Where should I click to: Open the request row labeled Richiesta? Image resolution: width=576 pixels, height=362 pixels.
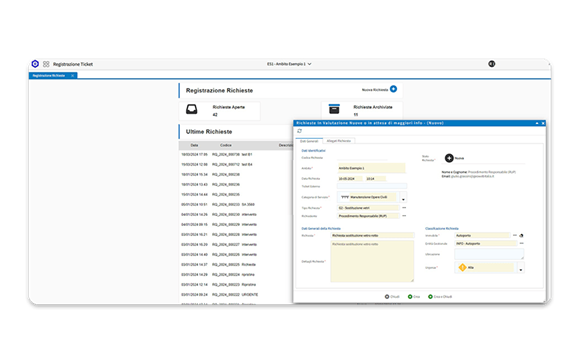[x=236, y=264]
